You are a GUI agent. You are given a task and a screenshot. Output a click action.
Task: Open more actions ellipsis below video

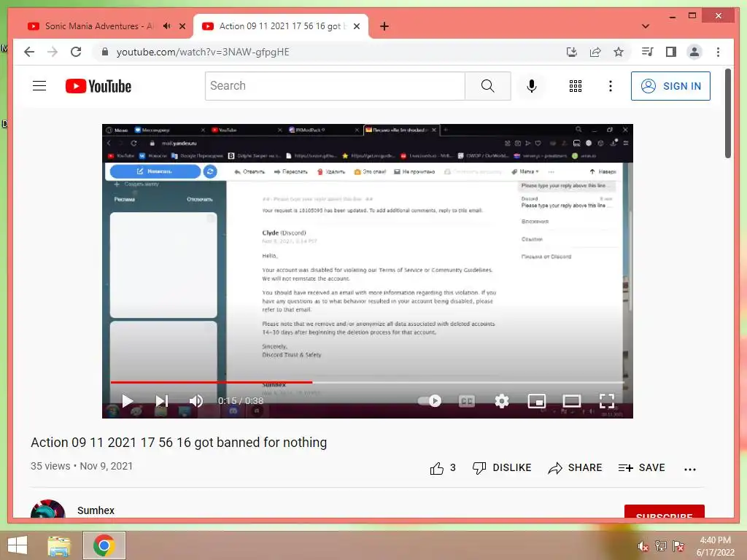690,469
